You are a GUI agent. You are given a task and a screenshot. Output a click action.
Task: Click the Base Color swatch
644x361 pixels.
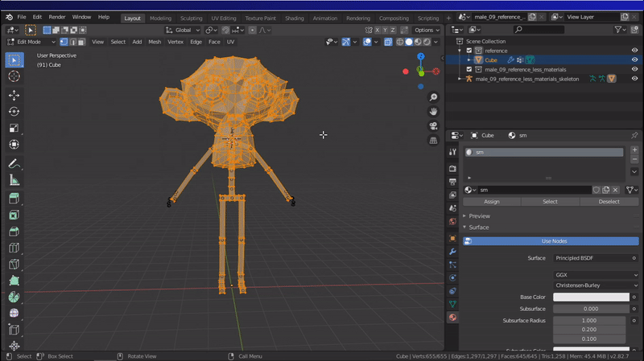591,297
